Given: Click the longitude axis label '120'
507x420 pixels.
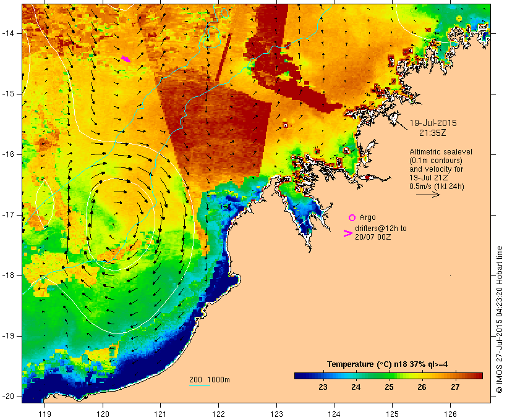Looking at the screenshot, I should click(103, 414).
